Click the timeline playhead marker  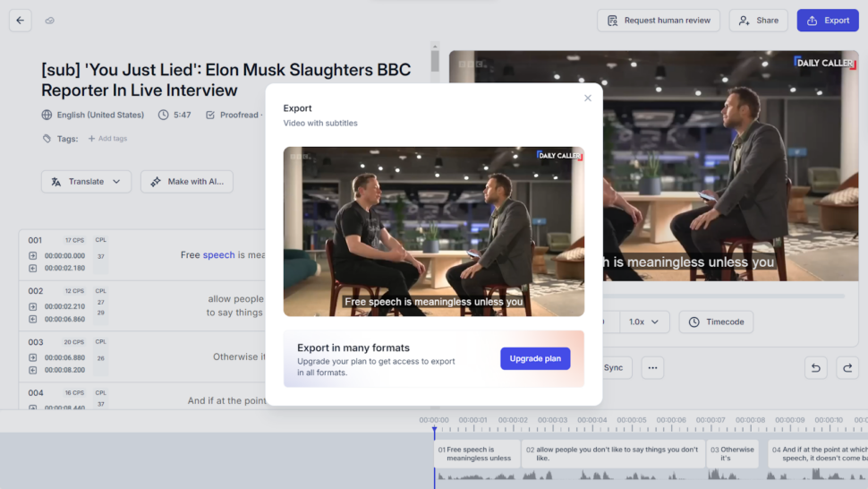(435, 430)
